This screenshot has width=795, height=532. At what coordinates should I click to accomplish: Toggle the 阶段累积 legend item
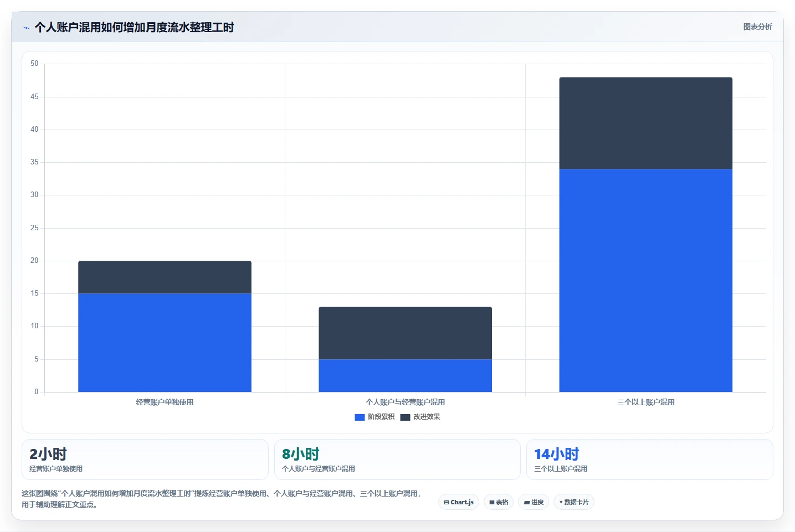click(x=375, y=417)
